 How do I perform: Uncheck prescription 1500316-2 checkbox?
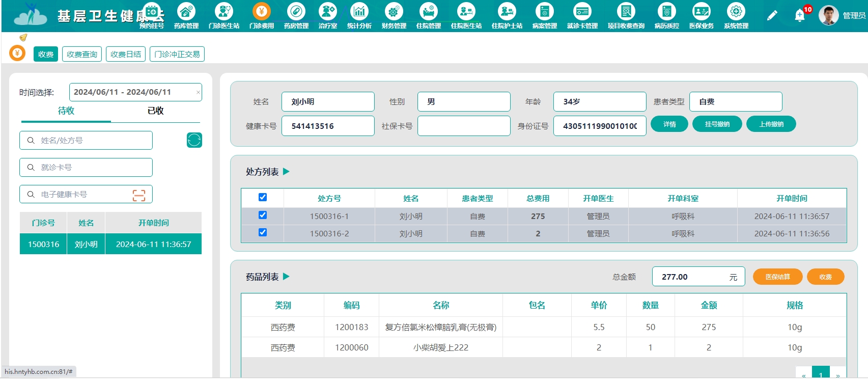(263, 233)
